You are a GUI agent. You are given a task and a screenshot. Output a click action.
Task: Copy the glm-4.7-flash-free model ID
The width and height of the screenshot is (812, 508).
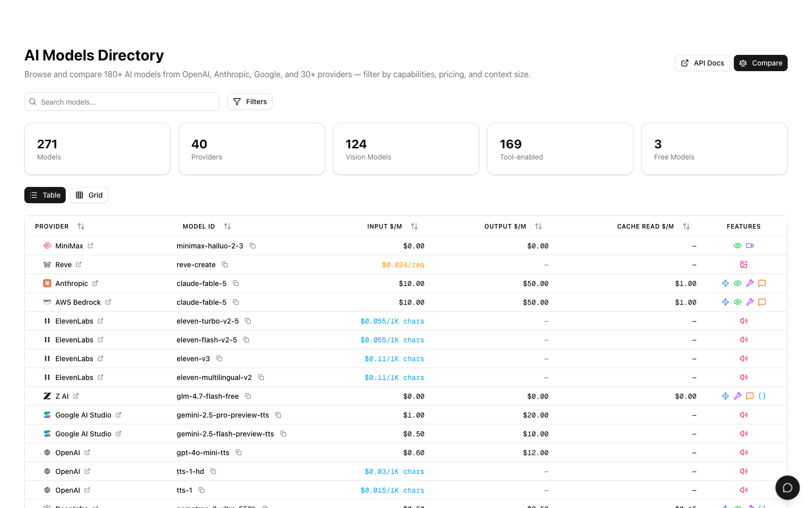248,396
